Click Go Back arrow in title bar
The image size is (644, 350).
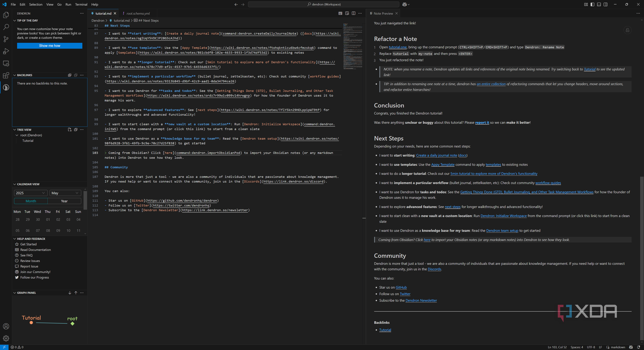(x=236, y=4)
